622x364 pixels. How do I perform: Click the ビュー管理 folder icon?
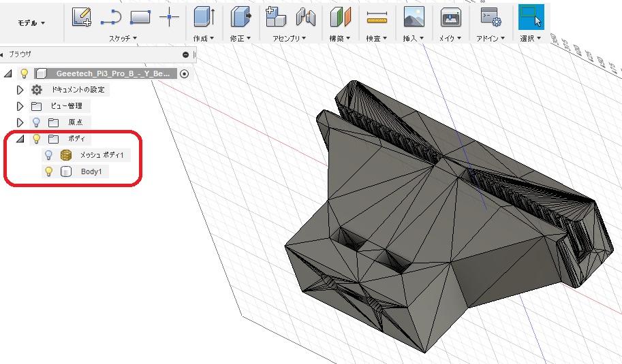pos(37,106)
